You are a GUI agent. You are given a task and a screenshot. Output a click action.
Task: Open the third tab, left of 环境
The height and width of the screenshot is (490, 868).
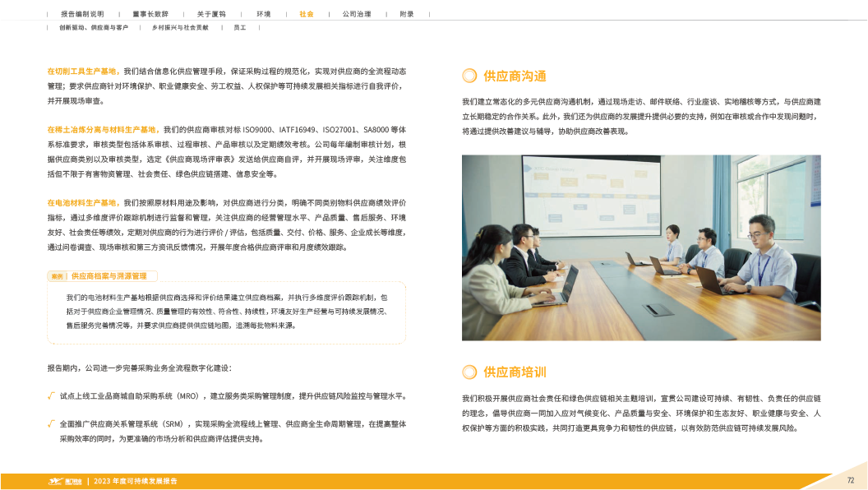pyautogui.click(x=211, y=15)
